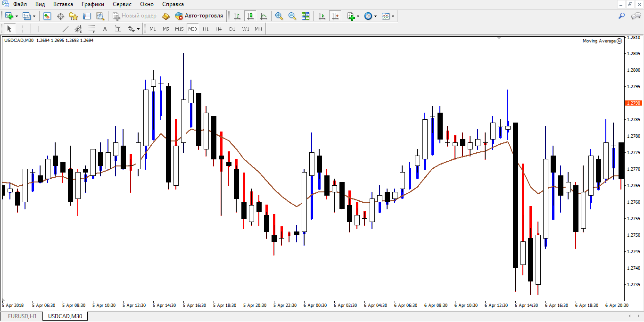Switch to M5 timeframe
The height and width of the screenshot is (322, 644).
click(166, 29)
